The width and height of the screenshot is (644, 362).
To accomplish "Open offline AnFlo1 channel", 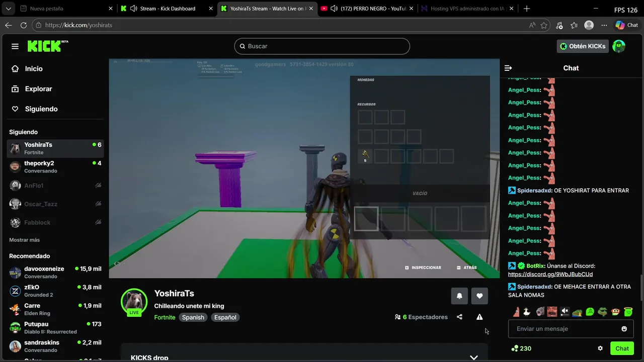I will coord(55,186).
